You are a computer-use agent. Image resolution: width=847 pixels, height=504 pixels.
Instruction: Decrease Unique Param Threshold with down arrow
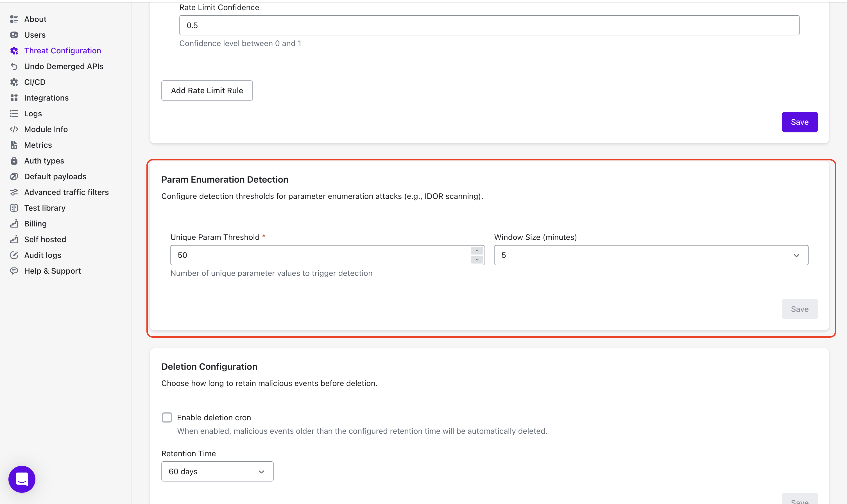[477, 260]
